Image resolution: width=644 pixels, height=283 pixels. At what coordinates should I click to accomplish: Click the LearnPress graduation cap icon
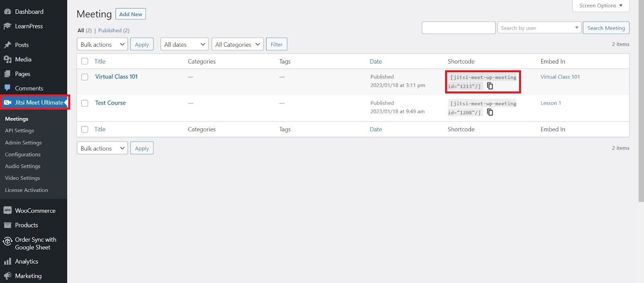click(7, 26)
